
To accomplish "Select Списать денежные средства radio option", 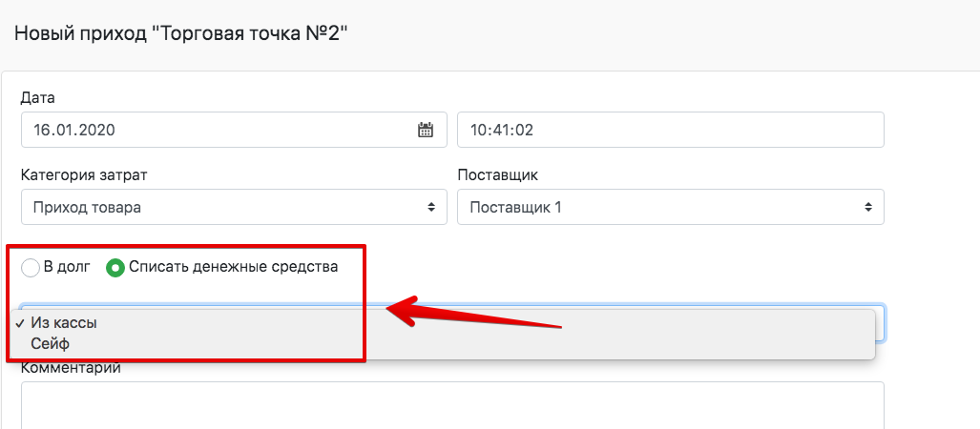I will point(115,268).
